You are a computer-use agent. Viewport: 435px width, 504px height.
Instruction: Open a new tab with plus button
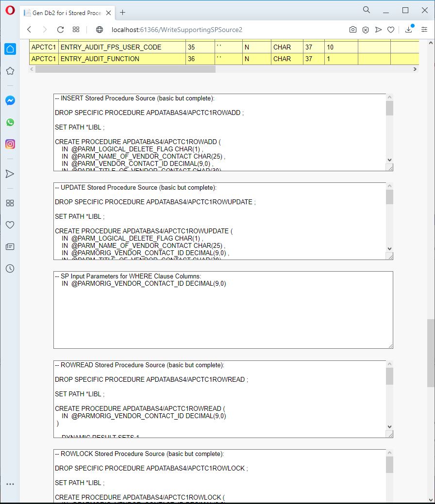pos(122,13)
